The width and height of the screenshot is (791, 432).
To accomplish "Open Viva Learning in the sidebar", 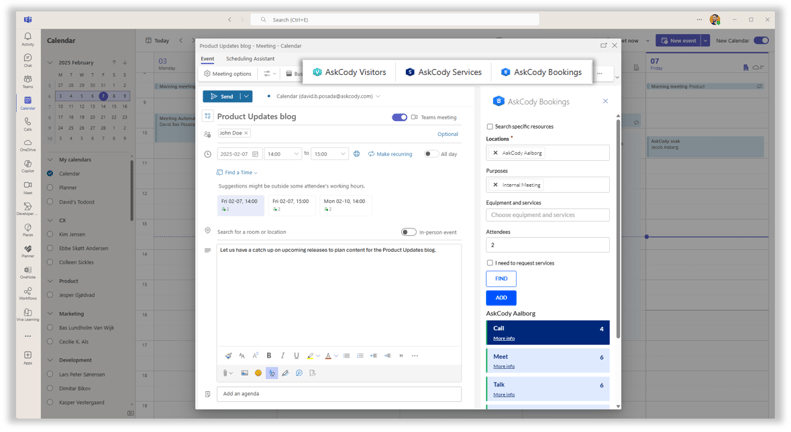I will 28,314.
